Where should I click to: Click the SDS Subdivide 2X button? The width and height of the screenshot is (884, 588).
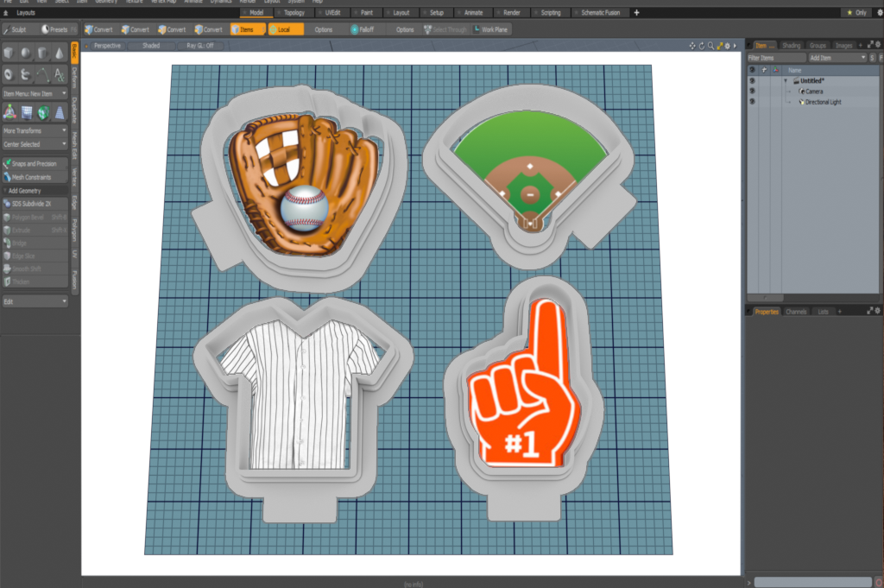[35, 203]
